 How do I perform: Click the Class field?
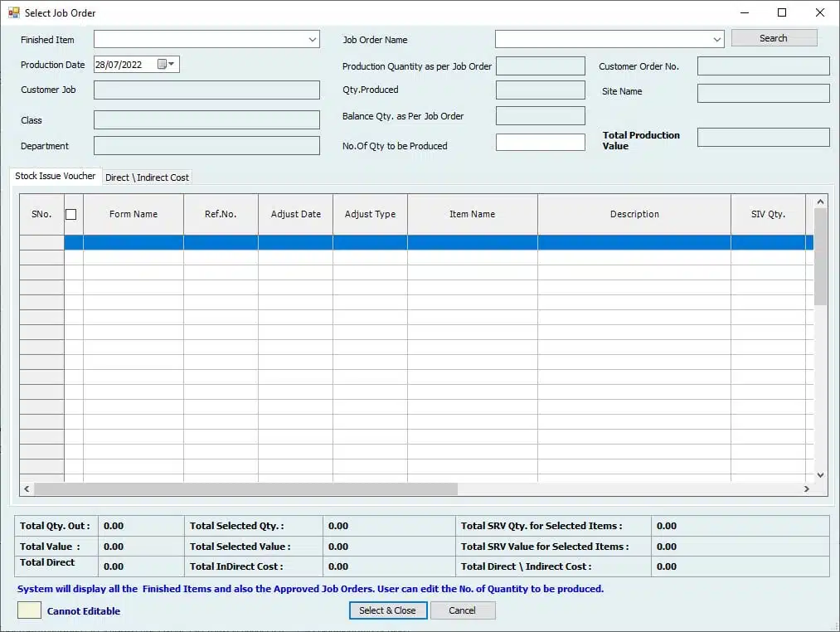pyautogui.click(x=206, y=119)
